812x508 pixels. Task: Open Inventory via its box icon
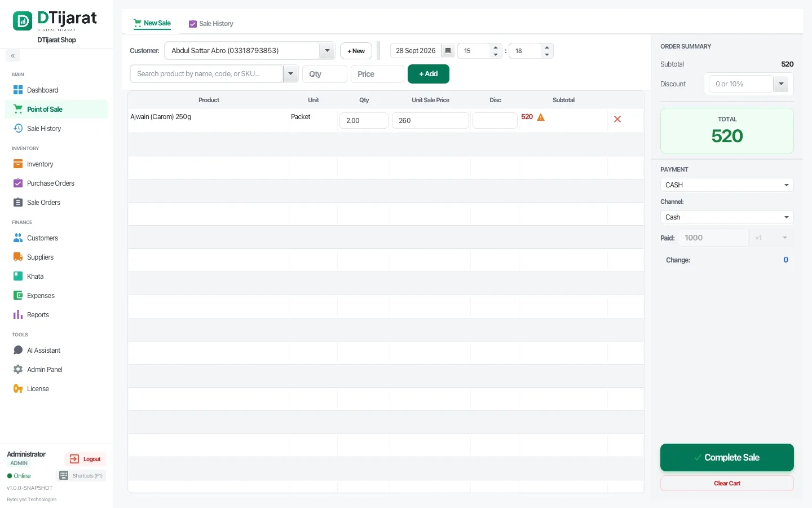coord(18,164)
